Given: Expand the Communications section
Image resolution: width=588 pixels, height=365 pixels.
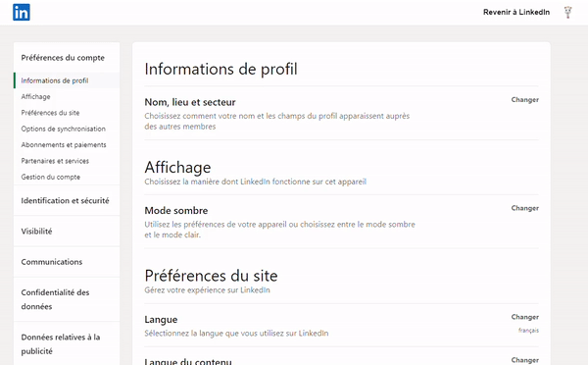Looking at the screenshot, I should (x=52, y=262).
